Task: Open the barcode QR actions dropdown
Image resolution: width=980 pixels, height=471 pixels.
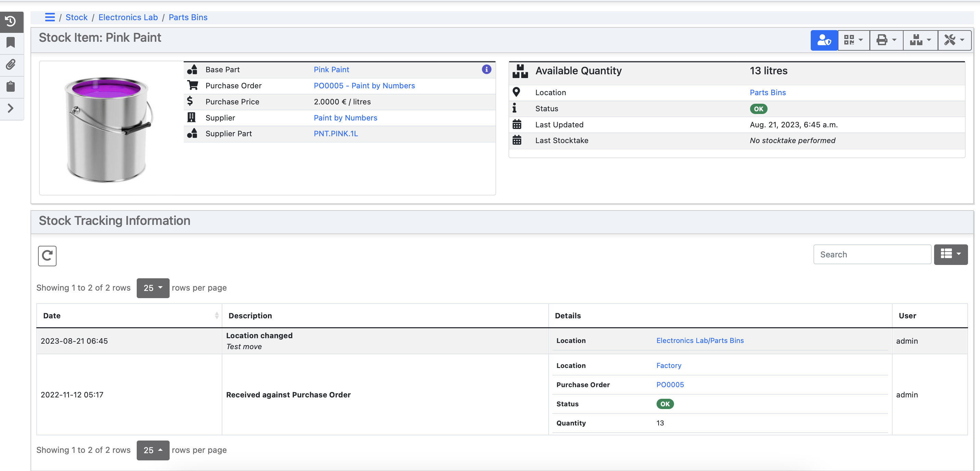Action: tap(853, 40)
